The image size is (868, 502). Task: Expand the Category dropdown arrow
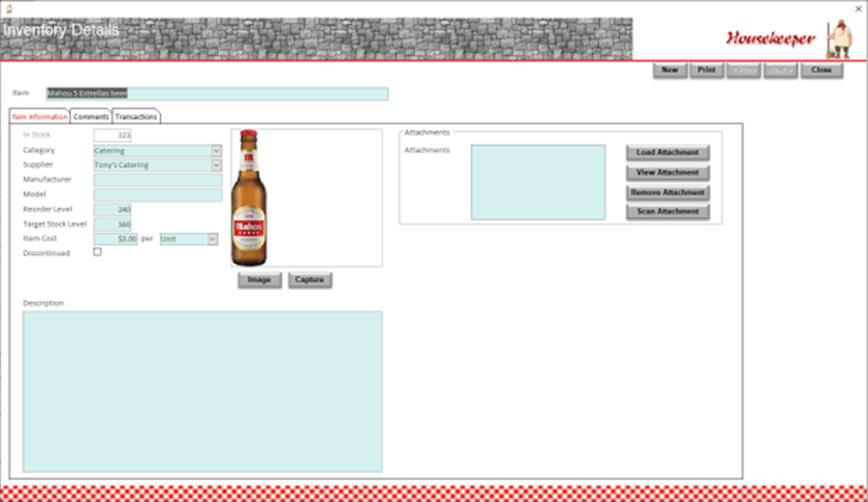coord(216,151)
